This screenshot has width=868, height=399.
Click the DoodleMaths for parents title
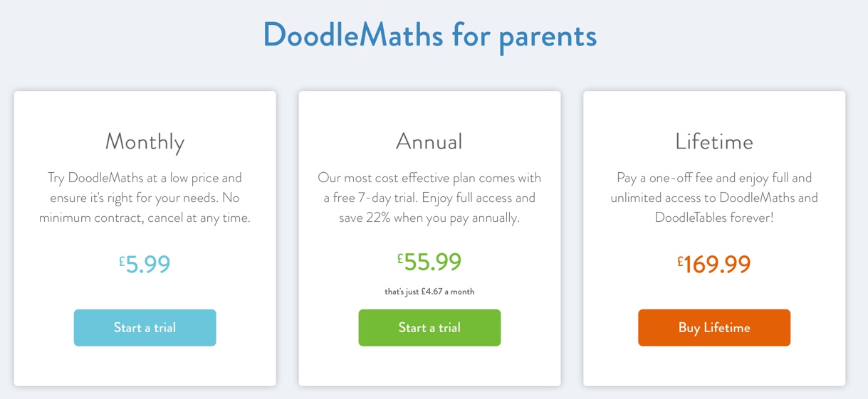429,36
